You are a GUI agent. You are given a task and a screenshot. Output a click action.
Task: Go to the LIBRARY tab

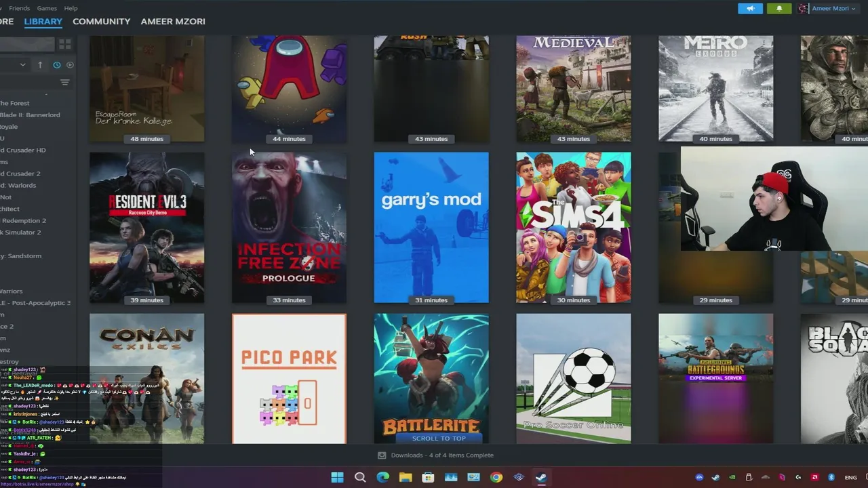point(43,21)
